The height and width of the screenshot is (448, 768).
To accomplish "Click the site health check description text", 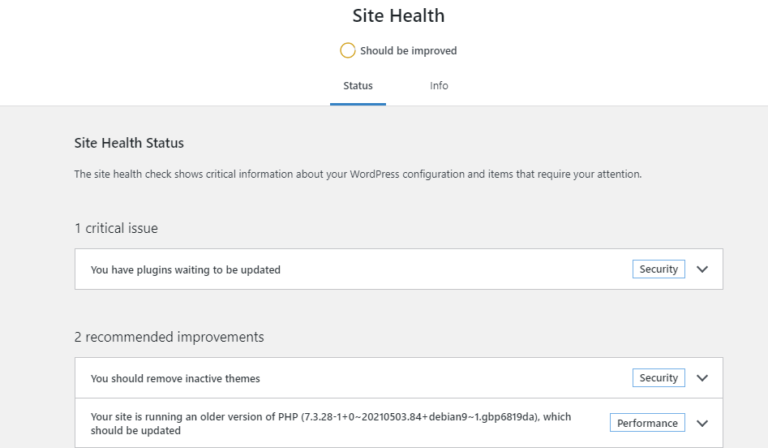I will tap(358, 174).
